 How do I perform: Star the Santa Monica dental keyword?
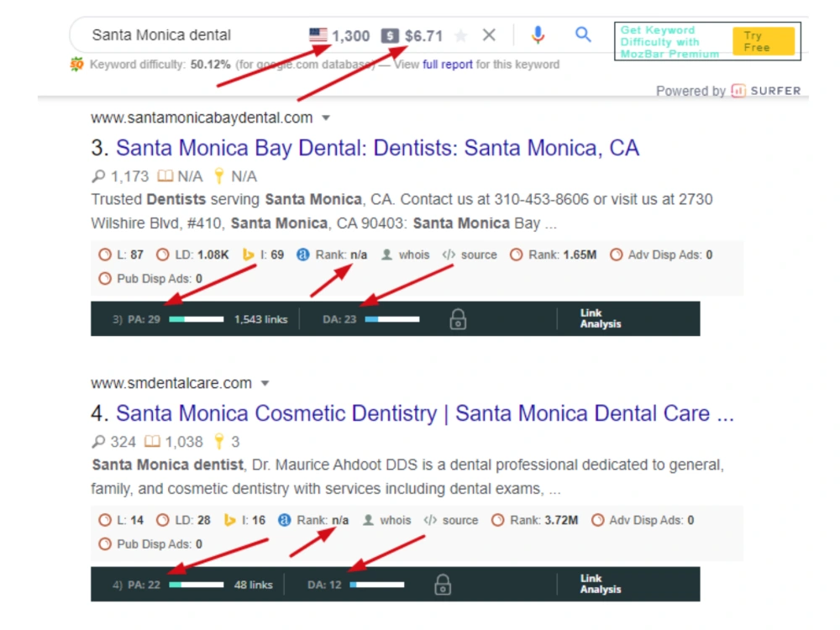[x=460, y=36]
